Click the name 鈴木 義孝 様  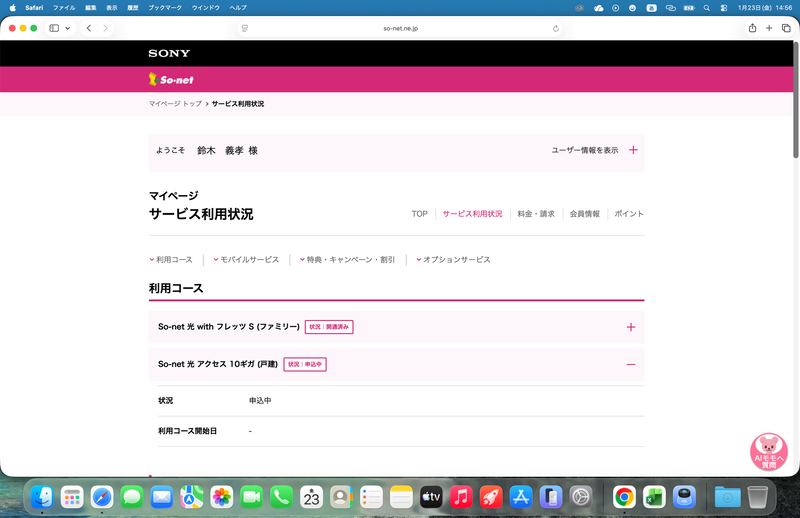(227, 151)
